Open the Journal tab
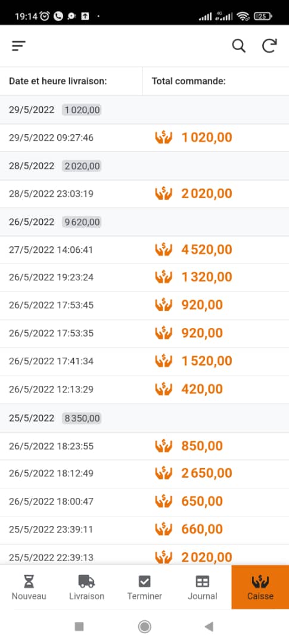 point(203,587)
